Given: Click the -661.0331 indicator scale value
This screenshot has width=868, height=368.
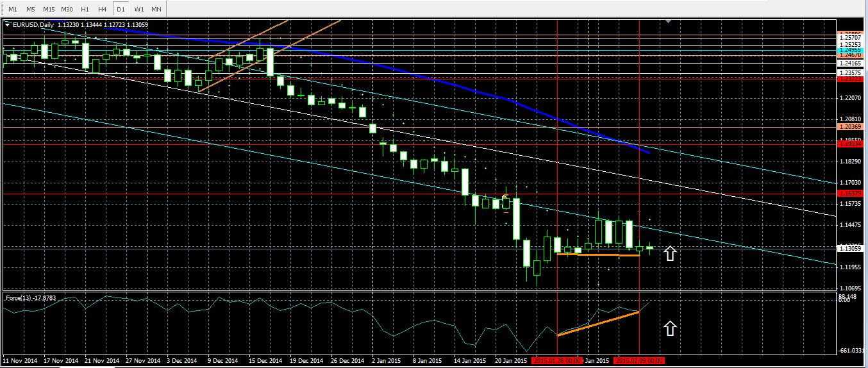Looking at the screenshot, I should pos(850,351).
